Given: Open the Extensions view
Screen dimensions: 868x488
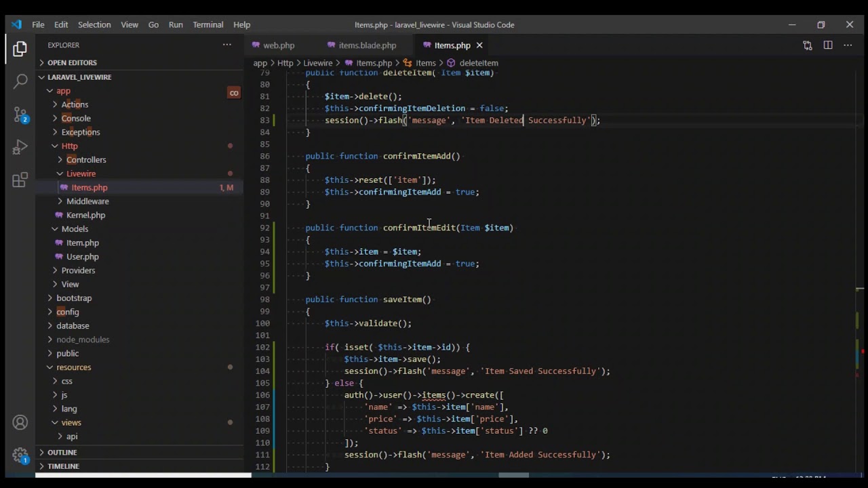Looking at the screenshot, I should pyautogui.click(x=20, y=180).
